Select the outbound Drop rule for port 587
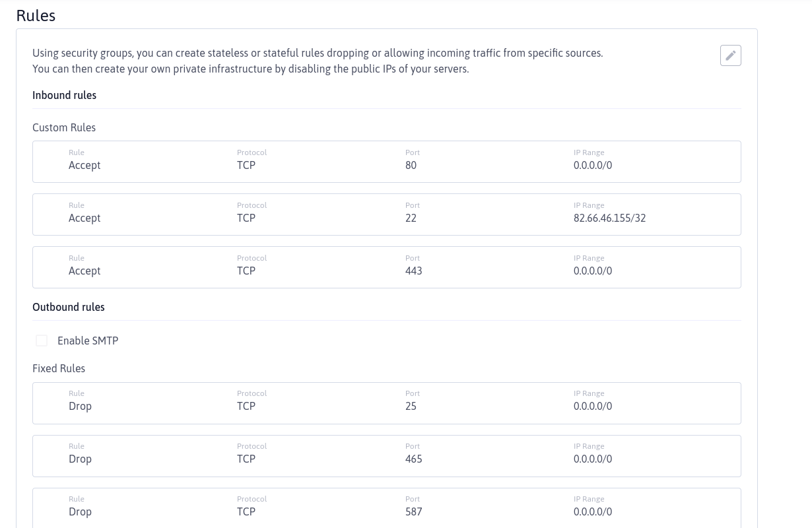The width and height of the screenshot is (812, 528). pos(387,508)
